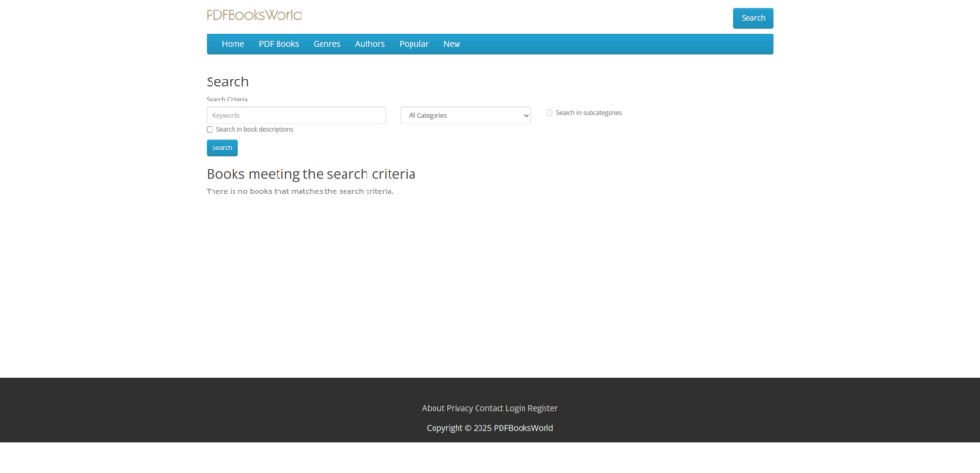This screenshot has height=473, width=980.
Task: Expand the All Categories dropdown
Action: [x=465, y=115]
